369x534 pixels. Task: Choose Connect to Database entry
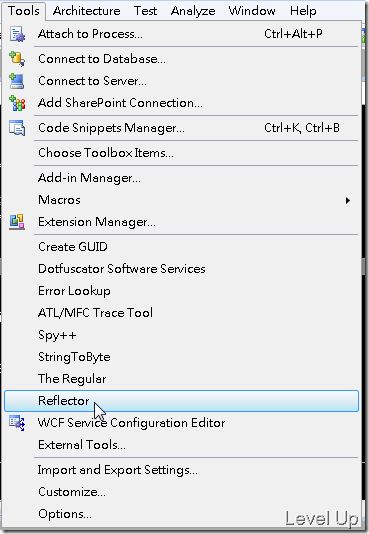[x=181, y=59]
